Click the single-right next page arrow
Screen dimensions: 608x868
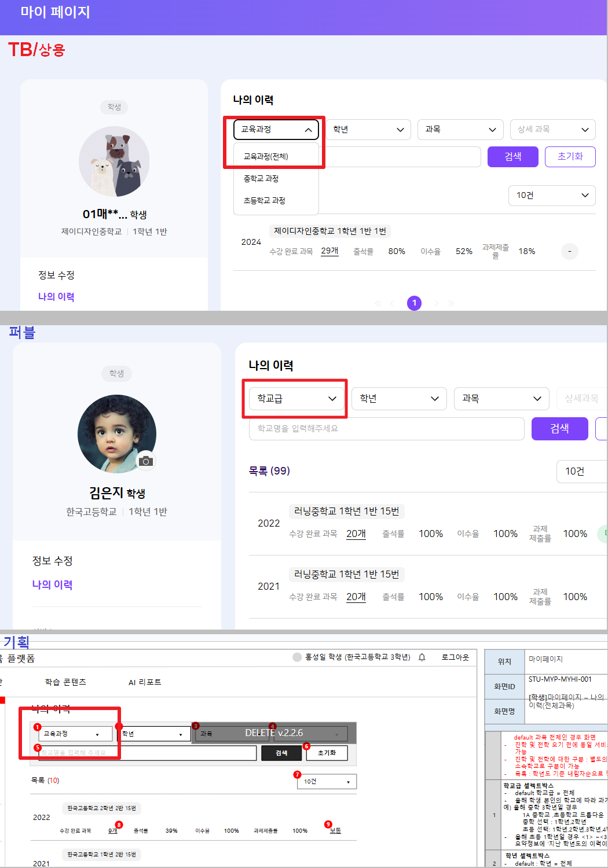coord(436,303)
